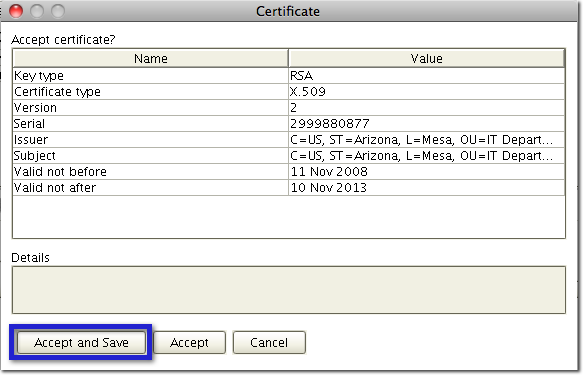Click inside the Details text area
The width and height of the screenshot is (583, 375).
click(289, 290)
